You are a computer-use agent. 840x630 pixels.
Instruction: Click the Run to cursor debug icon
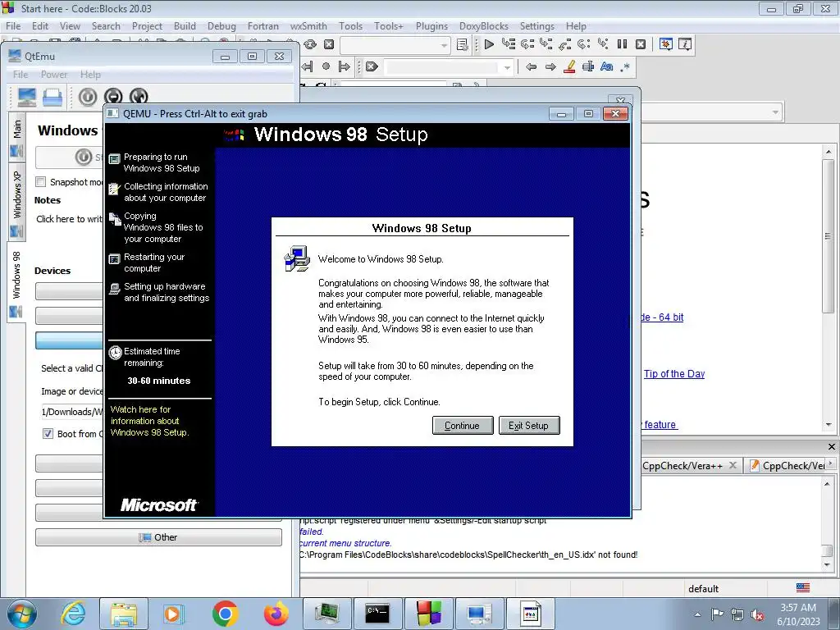[508, 44]
